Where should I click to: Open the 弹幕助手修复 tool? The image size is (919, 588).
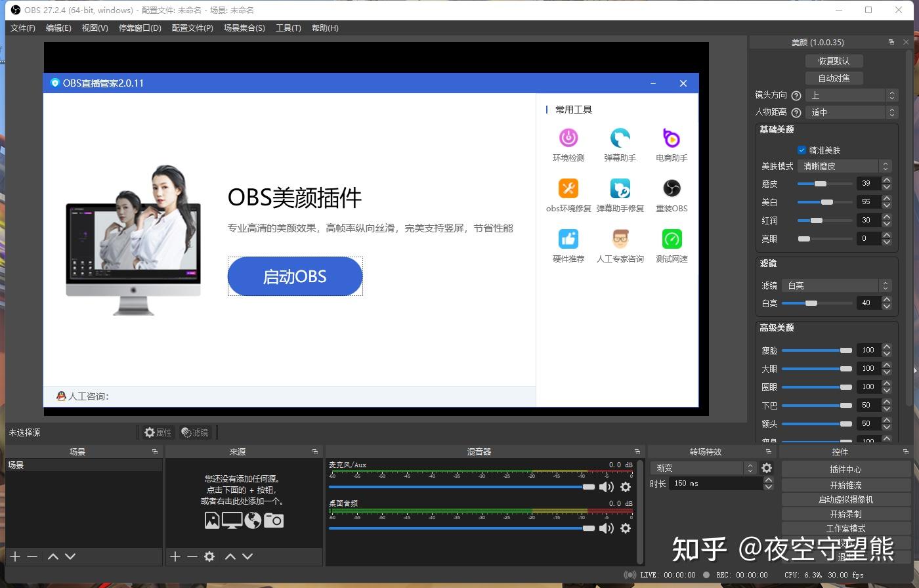coord(620,188)
